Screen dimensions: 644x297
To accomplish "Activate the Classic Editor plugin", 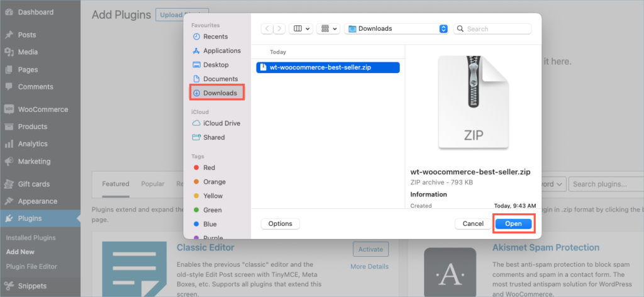I will tap(370, 249).
